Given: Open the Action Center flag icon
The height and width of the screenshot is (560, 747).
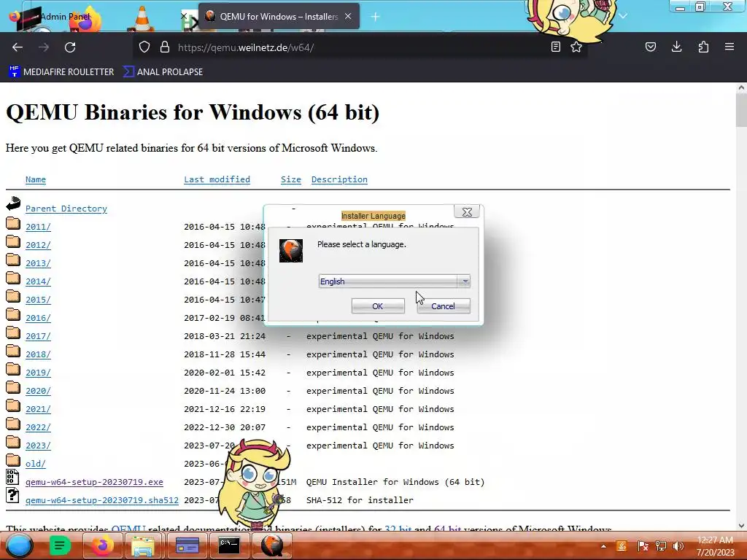Looking at the screenshot, I should tap(642, 546).
